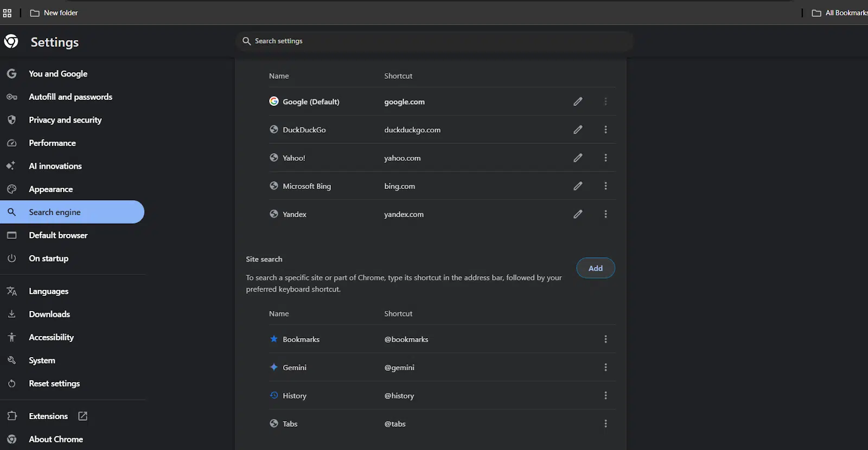
Task: Click the star icon next to Bookmarks
Action: pos(274,339)
